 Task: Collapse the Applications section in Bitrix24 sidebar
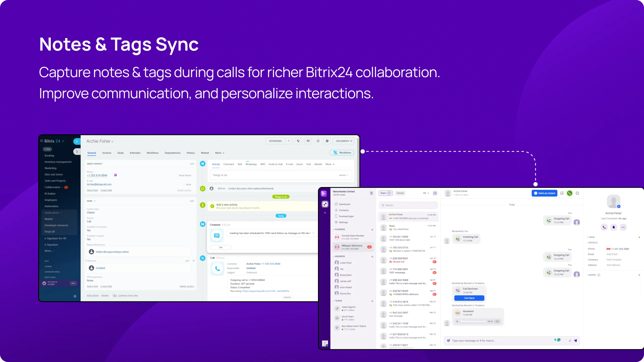53,213
